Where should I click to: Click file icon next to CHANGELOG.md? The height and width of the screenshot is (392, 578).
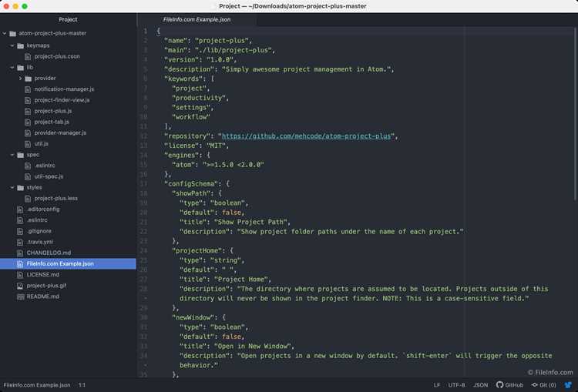(20, 253)
